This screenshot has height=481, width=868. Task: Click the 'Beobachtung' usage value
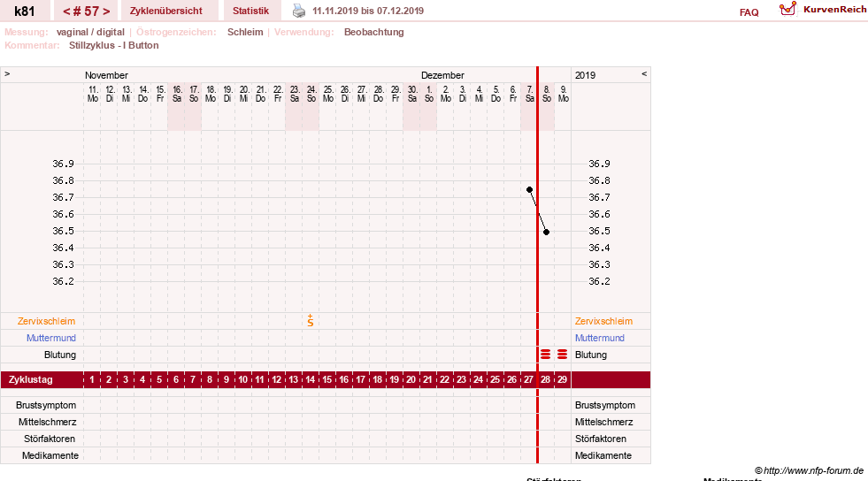373,32
